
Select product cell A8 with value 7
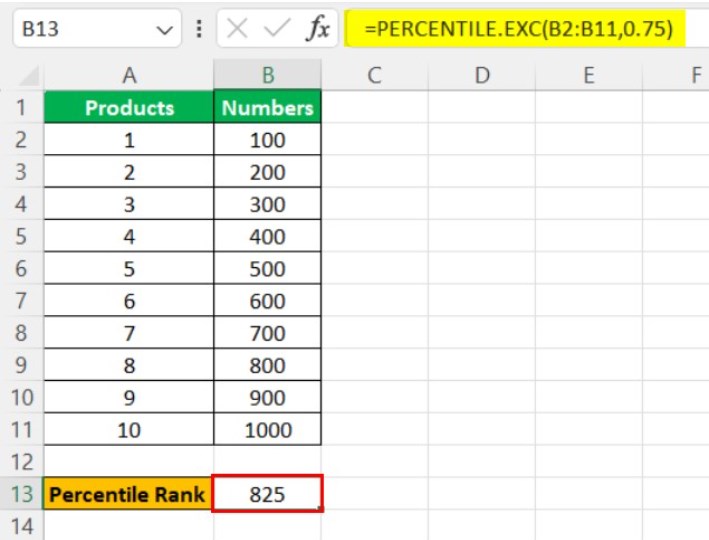pos(129,332)
